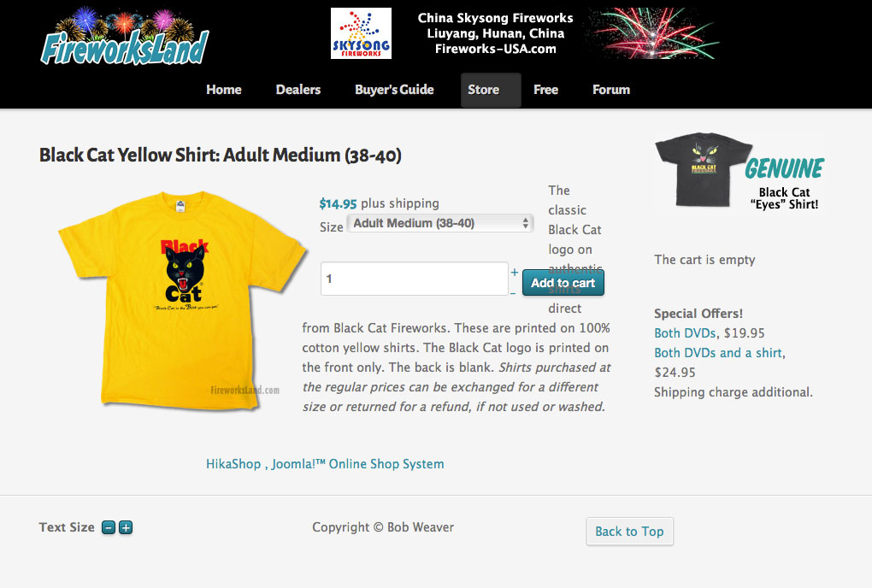This screenshot has width=872, height=588.
Task: Click the FireworksLand logo
Action: 125,36
